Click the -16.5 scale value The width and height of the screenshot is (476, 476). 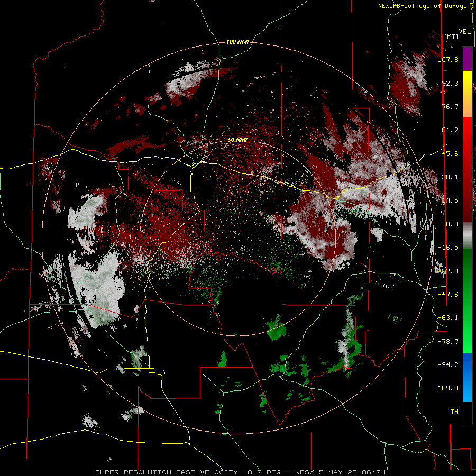448,248
